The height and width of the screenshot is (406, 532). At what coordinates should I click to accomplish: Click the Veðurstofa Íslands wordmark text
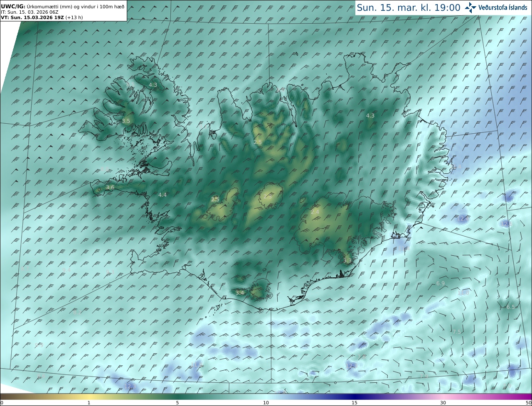point(503,7)
